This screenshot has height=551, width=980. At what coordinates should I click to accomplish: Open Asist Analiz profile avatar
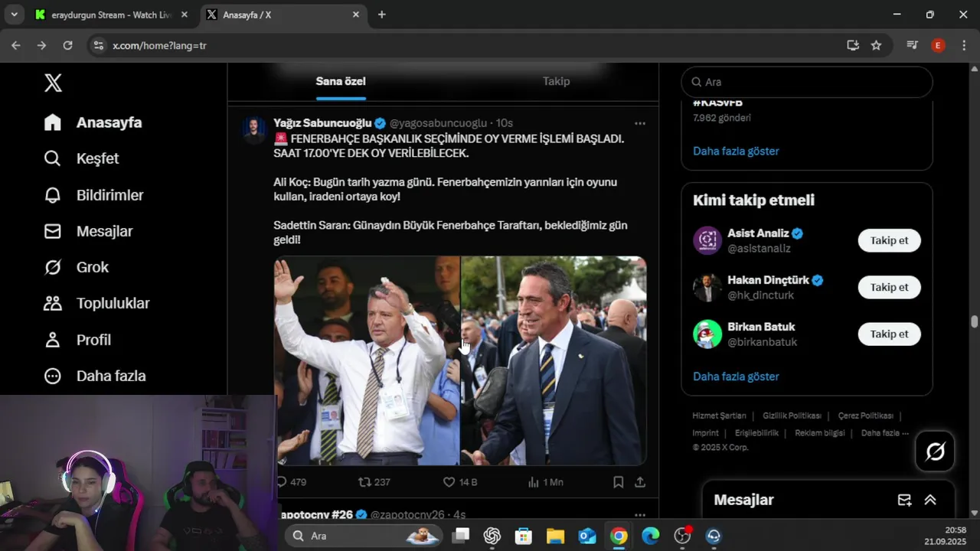click(707, 240)
